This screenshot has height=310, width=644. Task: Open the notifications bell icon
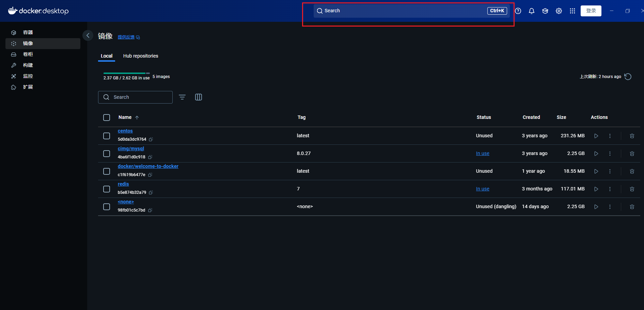pyautogui.click(x=532, y=11)
